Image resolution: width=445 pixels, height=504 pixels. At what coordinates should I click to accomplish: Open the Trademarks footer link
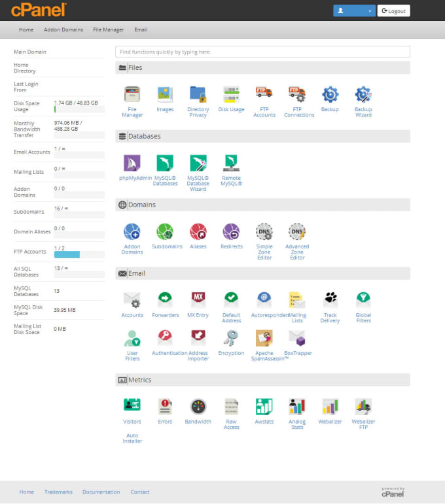click(x=58, y=492)
